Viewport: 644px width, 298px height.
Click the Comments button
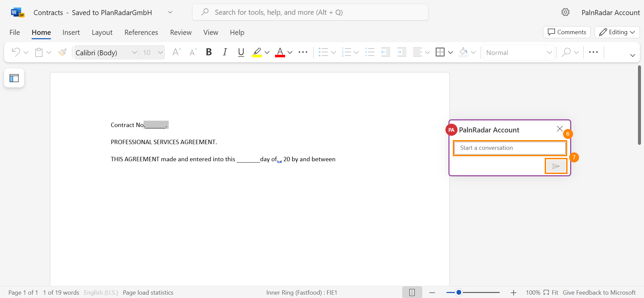(567, 32)
